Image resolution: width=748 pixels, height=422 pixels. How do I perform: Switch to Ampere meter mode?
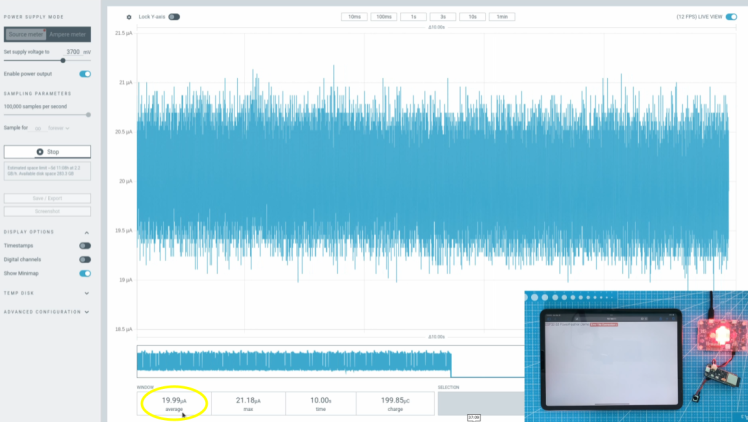[x=69, y=34]
